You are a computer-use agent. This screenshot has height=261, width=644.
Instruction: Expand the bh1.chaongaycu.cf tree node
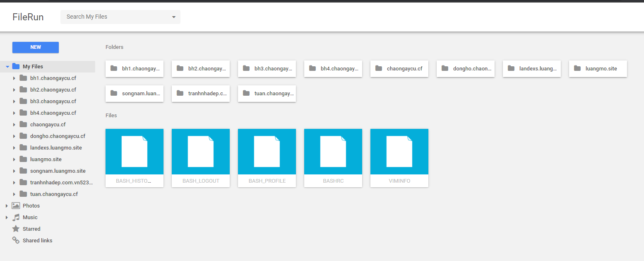tap(14, 78)
